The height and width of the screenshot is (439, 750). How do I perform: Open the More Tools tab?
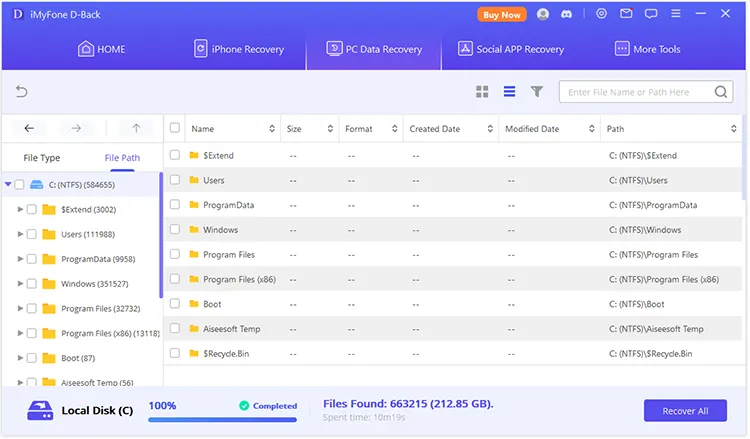648,49
